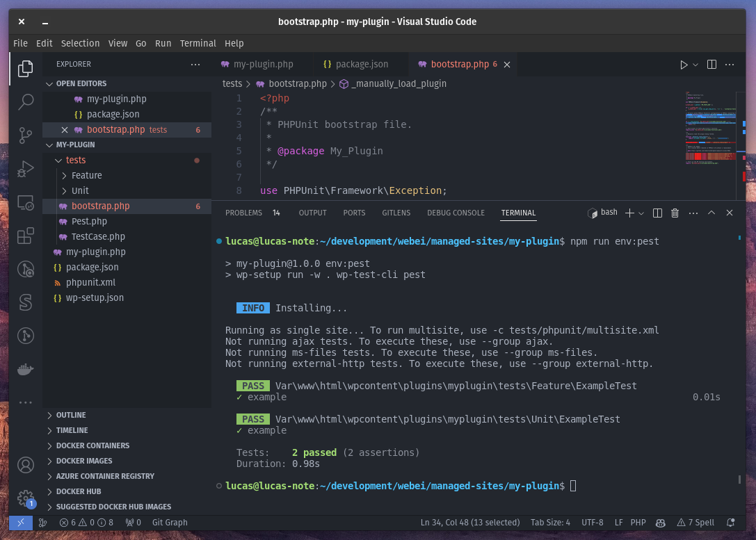Split the terminal panel

click(657, 213)
